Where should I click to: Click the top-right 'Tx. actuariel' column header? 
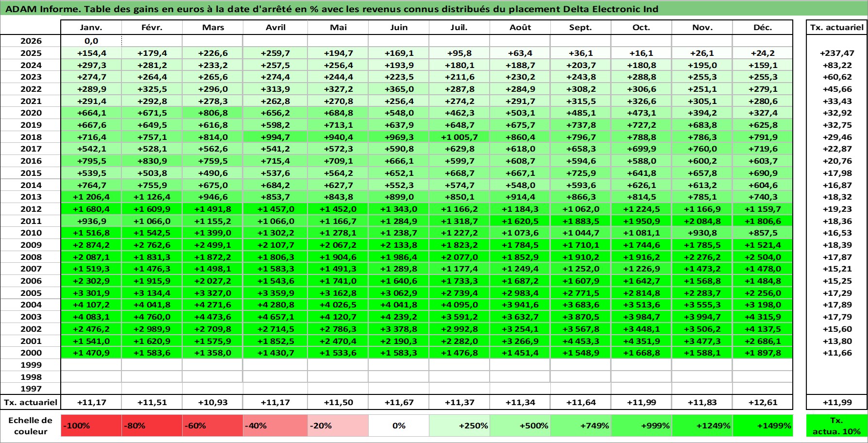pos(836,27)
